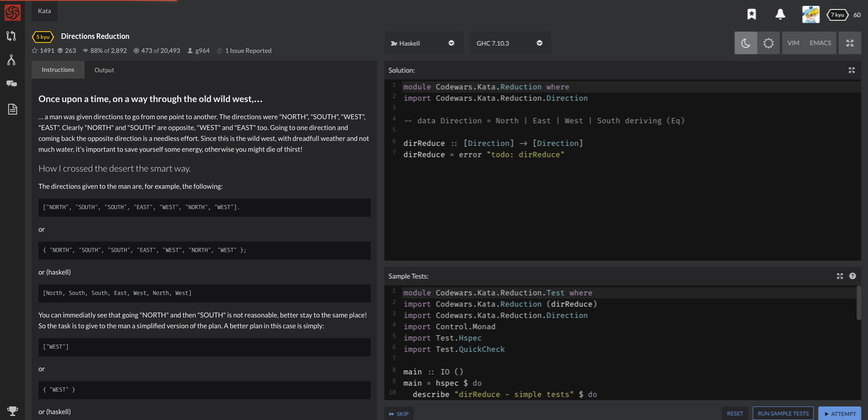Switch to the Output tab
This screenshot has height=420, width=868.
coord(104,70)
